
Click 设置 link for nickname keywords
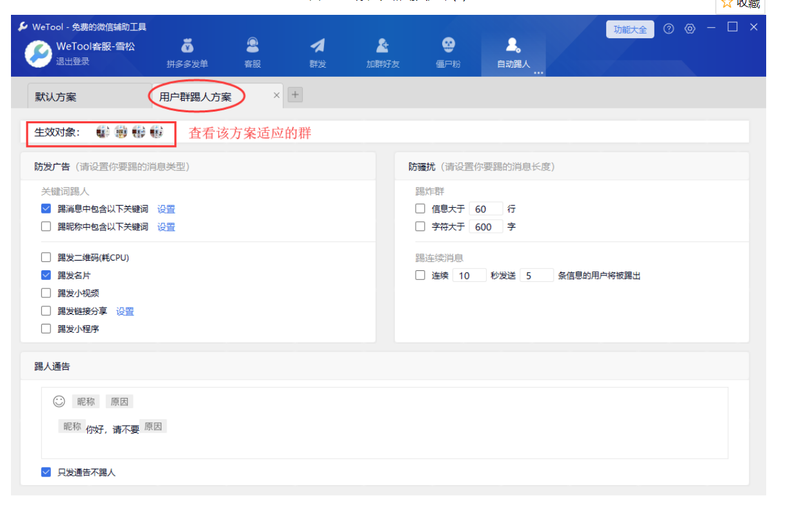[166, 227]
